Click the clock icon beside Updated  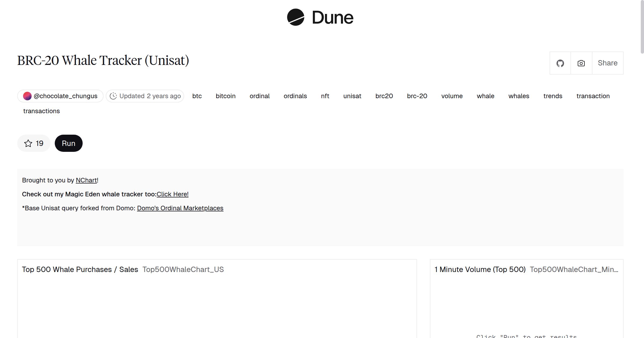[113, 96]
